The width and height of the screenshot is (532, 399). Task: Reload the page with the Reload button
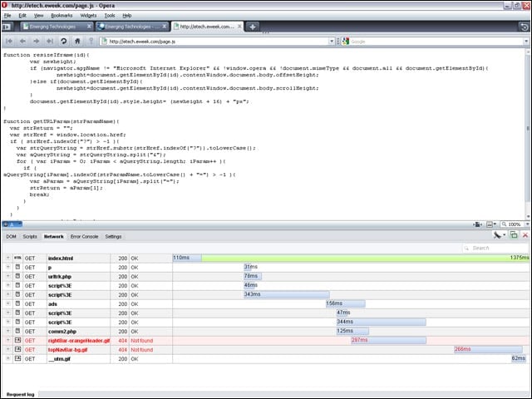(x=63, y=42)
